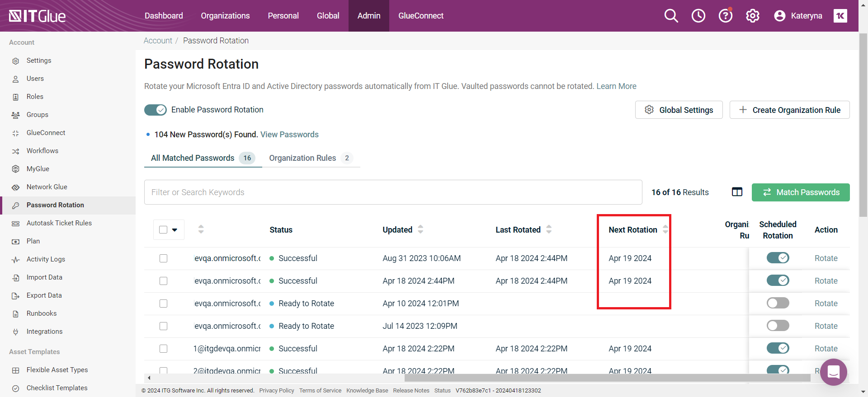Disable scheduled rotation for Aug 31 2023 row
Image resolution: width=868 pixels, height=397 pixels.
(778, 258)
